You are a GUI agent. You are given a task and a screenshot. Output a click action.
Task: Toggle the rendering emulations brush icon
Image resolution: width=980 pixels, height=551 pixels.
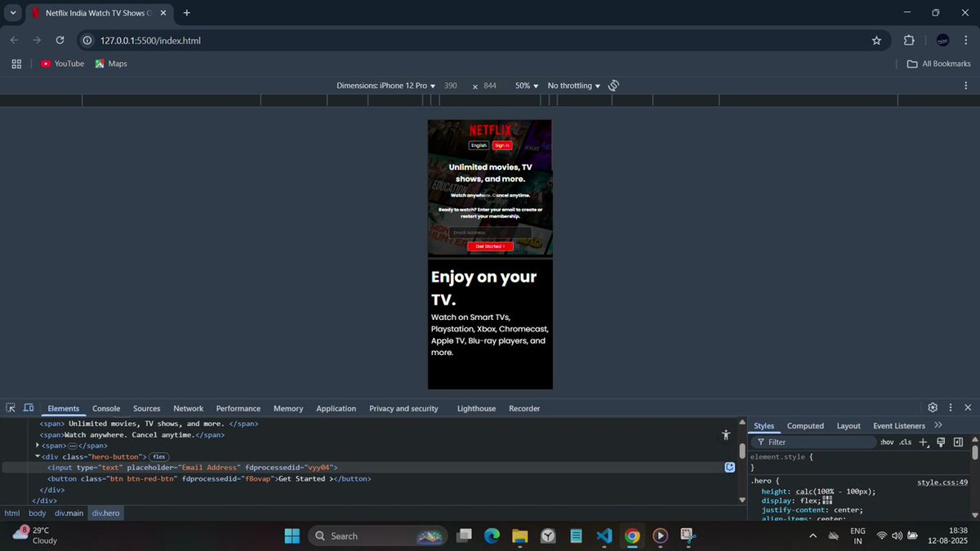(x=941, y=442)
